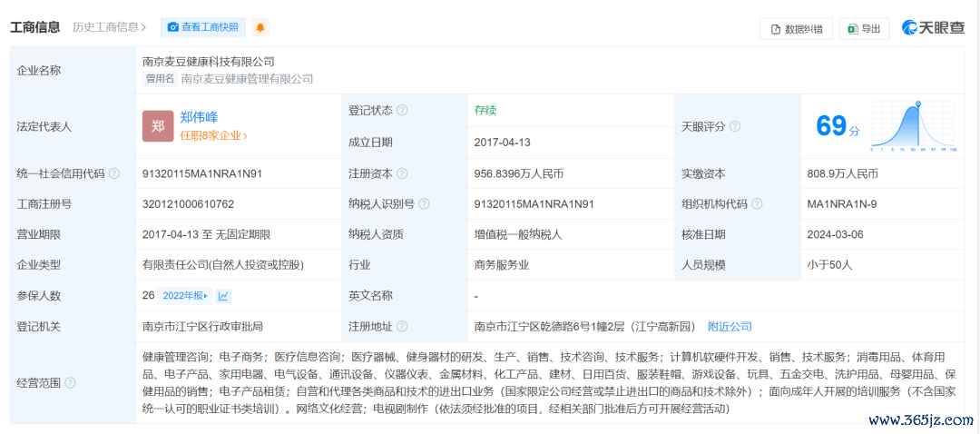Click paid-in capital 808.9万人民币

842,173
